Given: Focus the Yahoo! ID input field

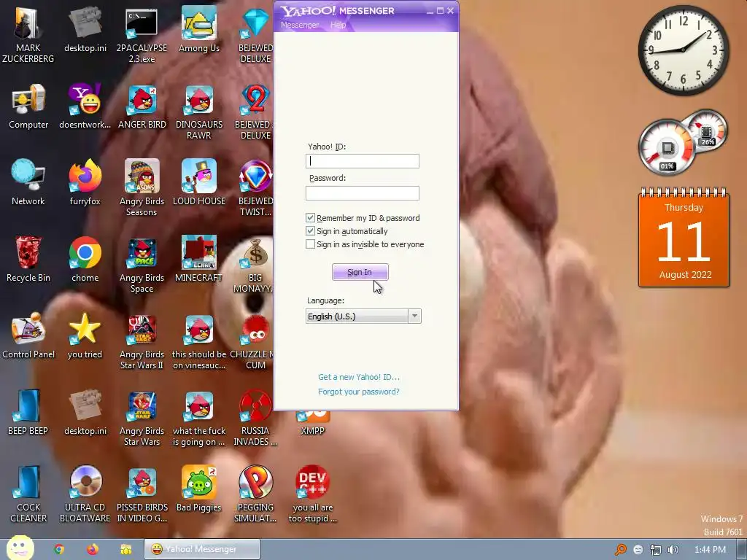Looking at the screenshot, I should pyautogui.click(x=363, y=161).
